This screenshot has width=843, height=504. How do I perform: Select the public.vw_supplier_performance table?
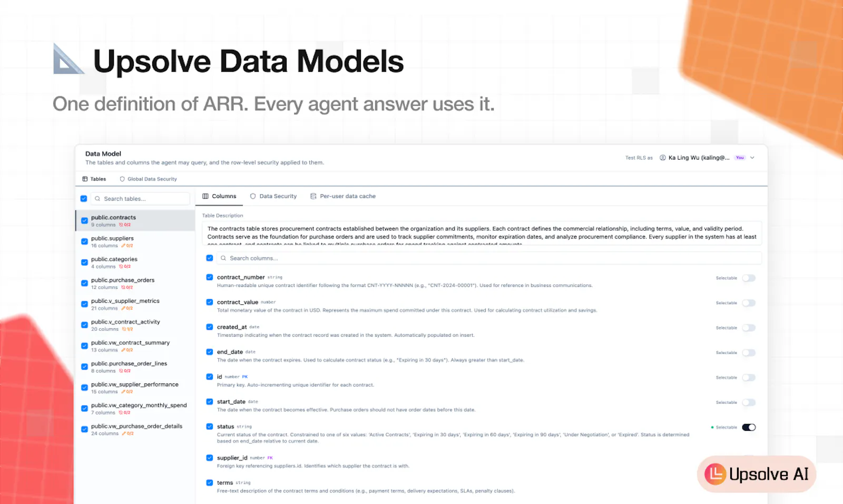135,388
